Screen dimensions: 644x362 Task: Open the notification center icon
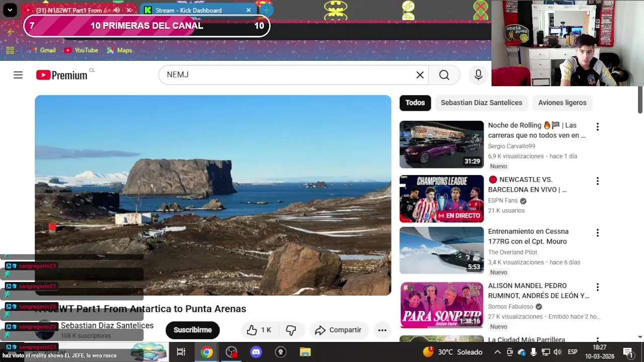tap(628, 352)
